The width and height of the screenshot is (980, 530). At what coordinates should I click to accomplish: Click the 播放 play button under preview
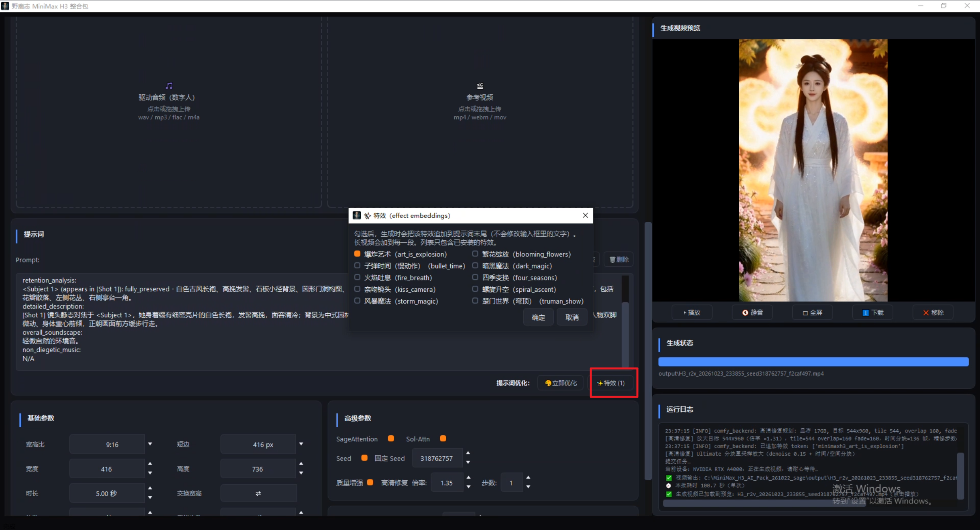click(692, 313)
